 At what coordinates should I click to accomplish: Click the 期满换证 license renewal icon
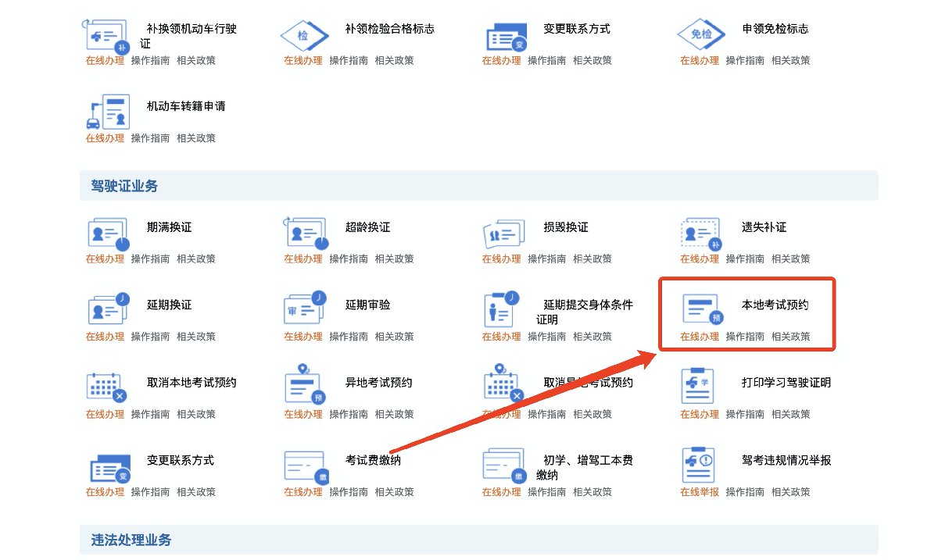107,233
